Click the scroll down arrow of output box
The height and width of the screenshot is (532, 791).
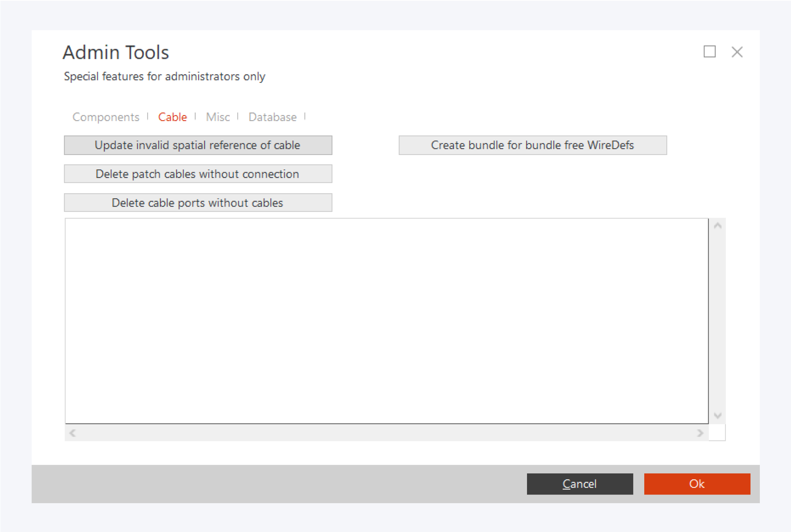coord(717,415)
